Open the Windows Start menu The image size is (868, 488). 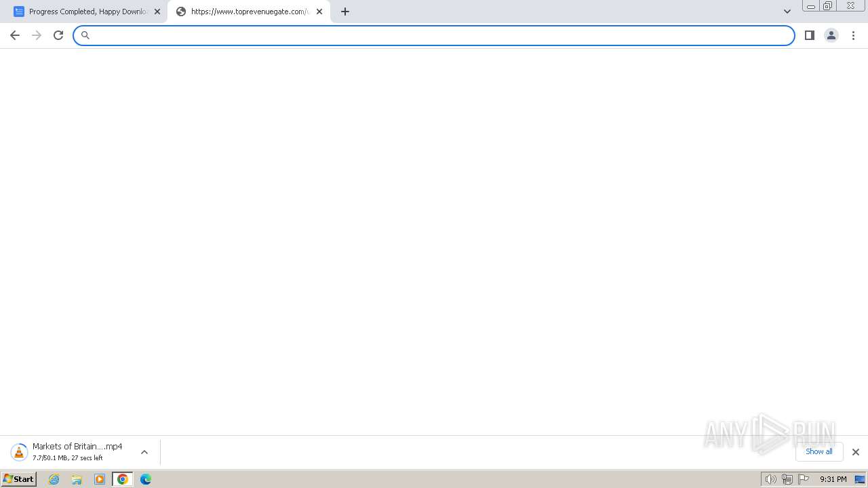(19, 479)
